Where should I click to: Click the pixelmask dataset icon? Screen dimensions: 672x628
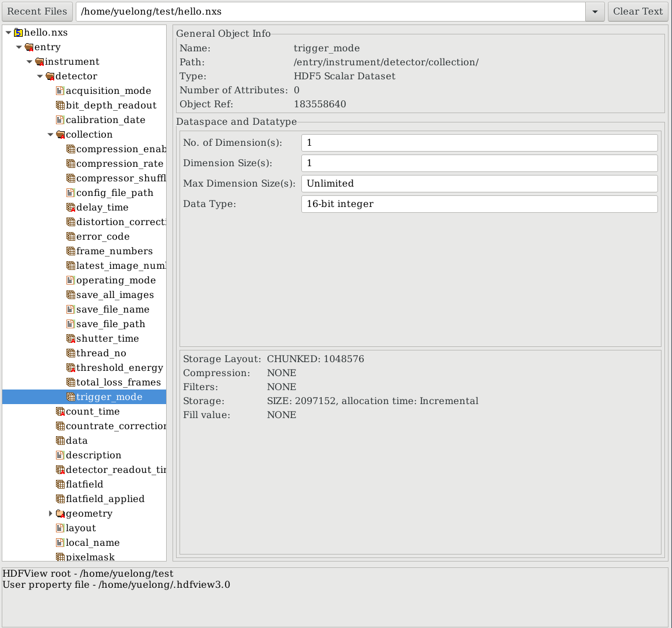click(59, 557)
